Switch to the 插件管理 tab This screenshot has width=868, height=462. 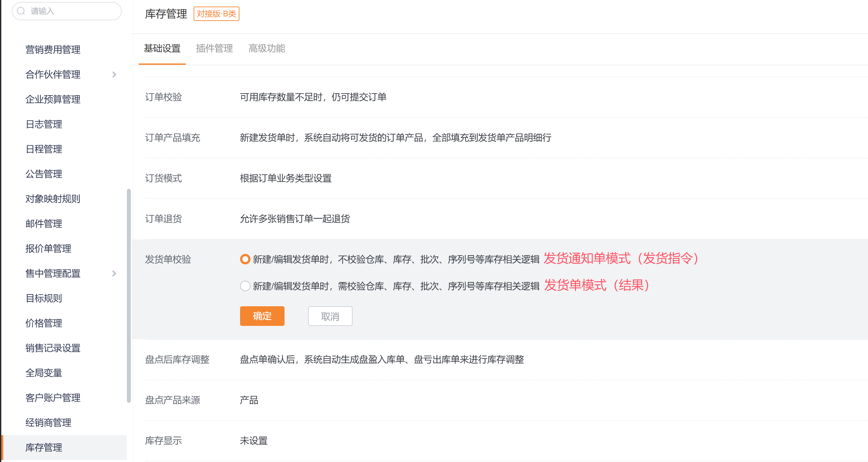pyautogui.click(x=214, y=48)
